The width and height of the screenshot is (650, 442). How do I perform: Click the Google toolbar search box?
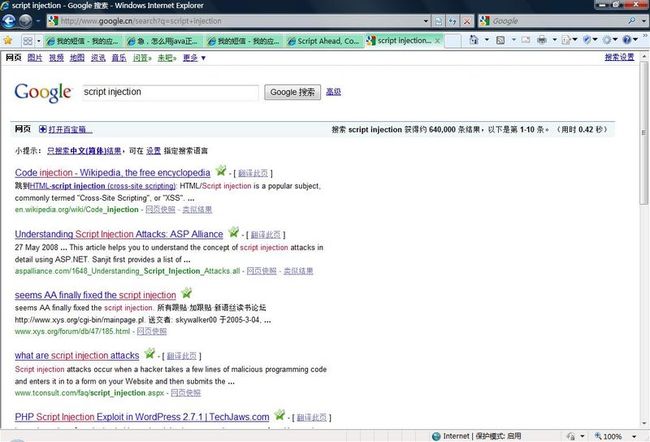tap(558, 21)
